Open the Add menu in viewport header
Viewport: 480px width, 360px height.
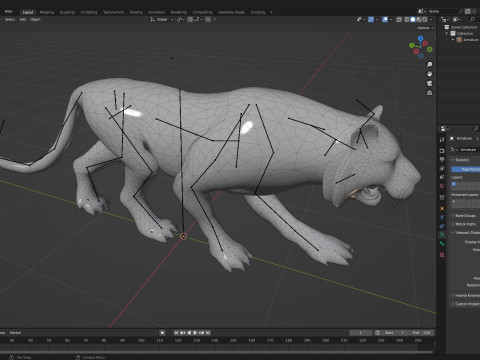pos(23,19)
